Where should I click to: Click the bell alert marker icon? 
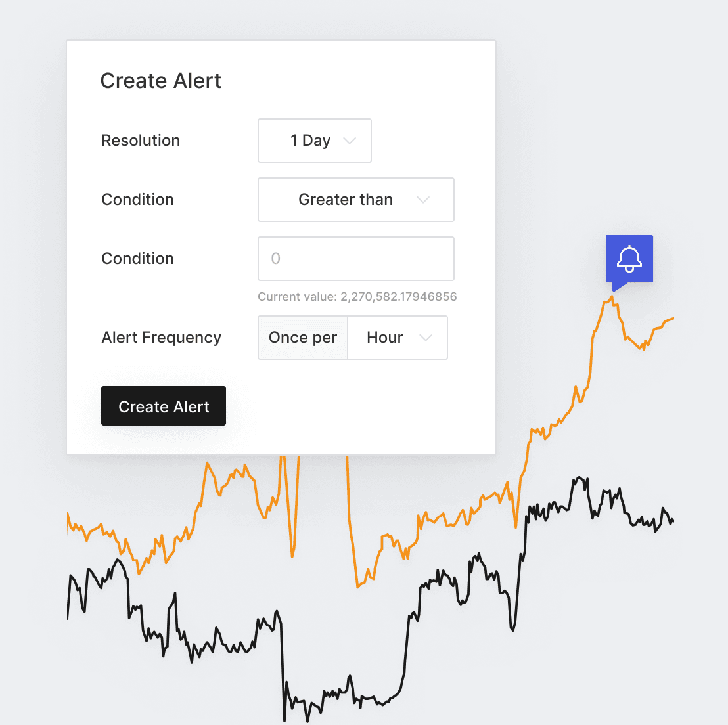point(629,259)
